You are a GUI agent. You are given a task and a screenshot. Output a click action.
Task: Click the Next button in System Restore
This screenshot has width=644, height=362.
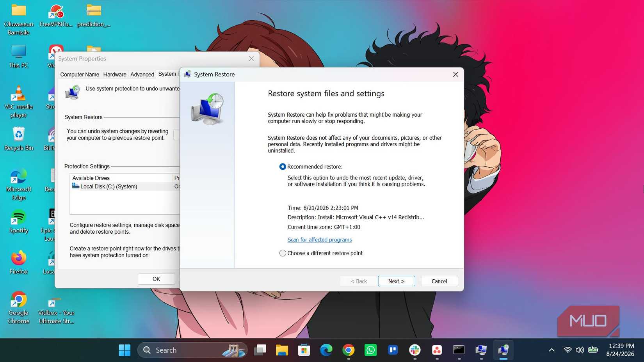pyautogui.click(x=396, y=281)
